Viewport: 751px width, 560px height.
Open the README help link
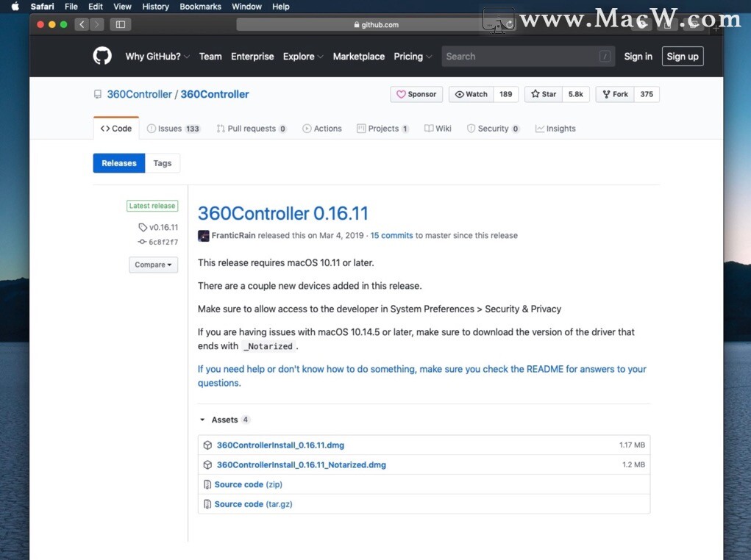422,376
